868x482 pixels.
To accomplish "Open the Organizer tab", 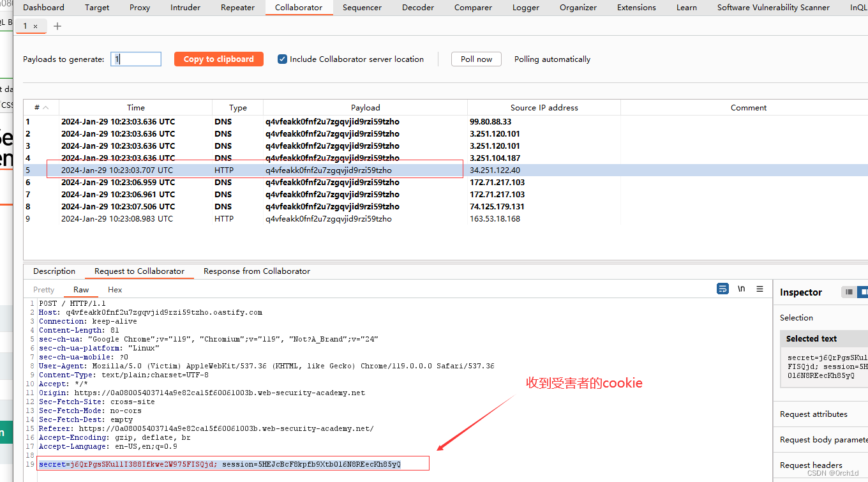I will click(578, 8).
